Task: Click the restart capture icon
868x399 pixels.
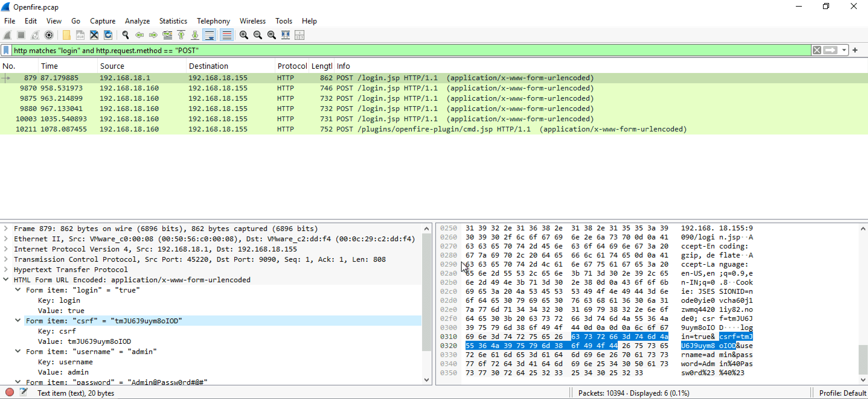Action: 35,35
